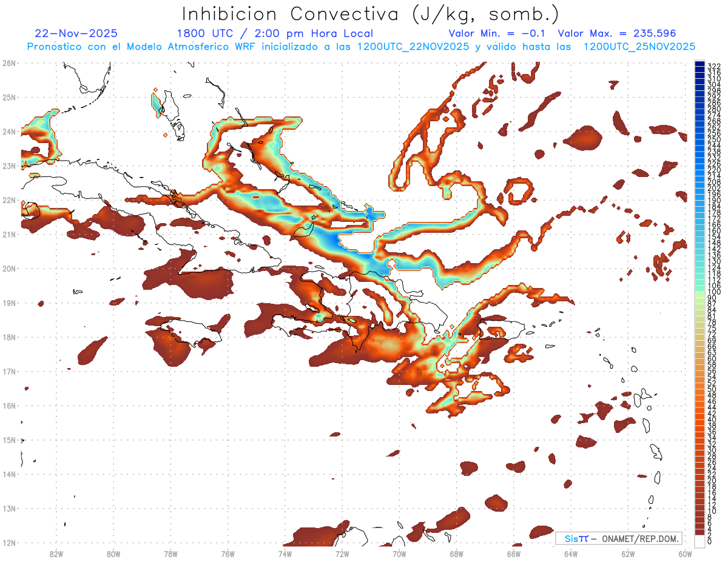The height and width of the screenshot is (562, 728).
Task: Click the 68W longitude label
Action: coord(456,554)
